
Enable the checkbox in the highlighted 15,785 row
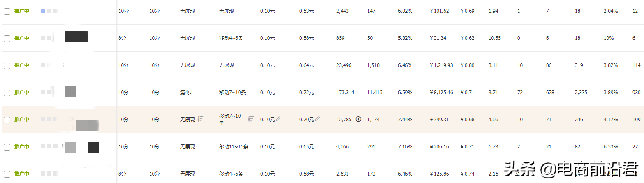click(x=7, y=120)
